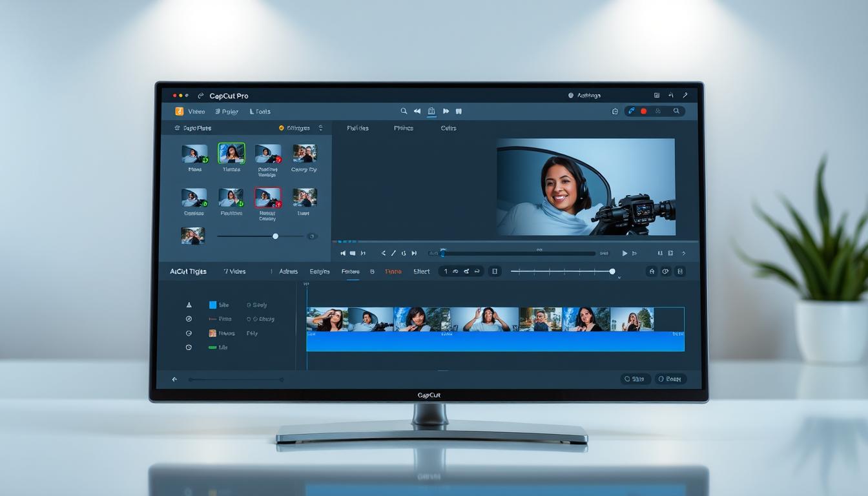Toggle the status dot beside 'Aolttings' in the title bar

pos(571,96)
